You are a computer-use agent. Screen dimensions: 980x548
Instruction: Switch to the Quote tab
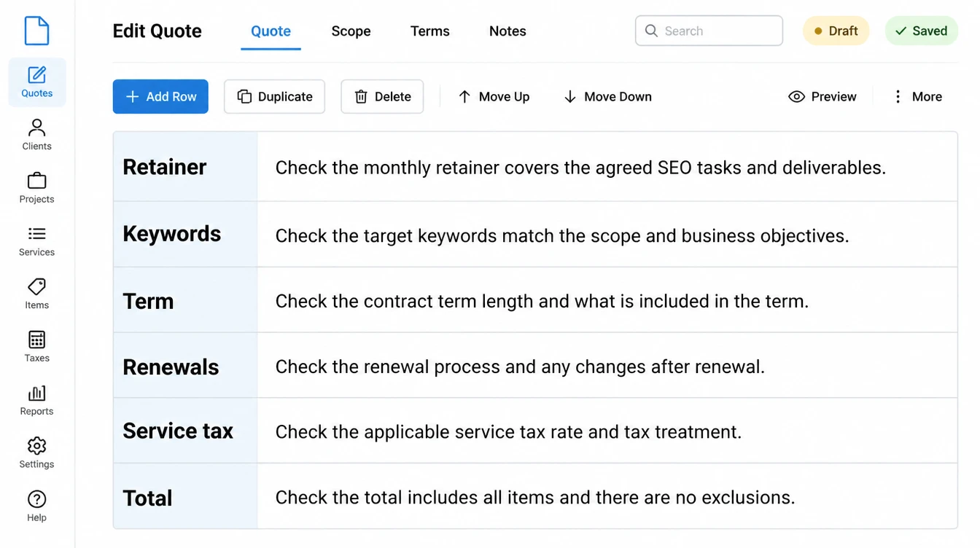[271, 31]
